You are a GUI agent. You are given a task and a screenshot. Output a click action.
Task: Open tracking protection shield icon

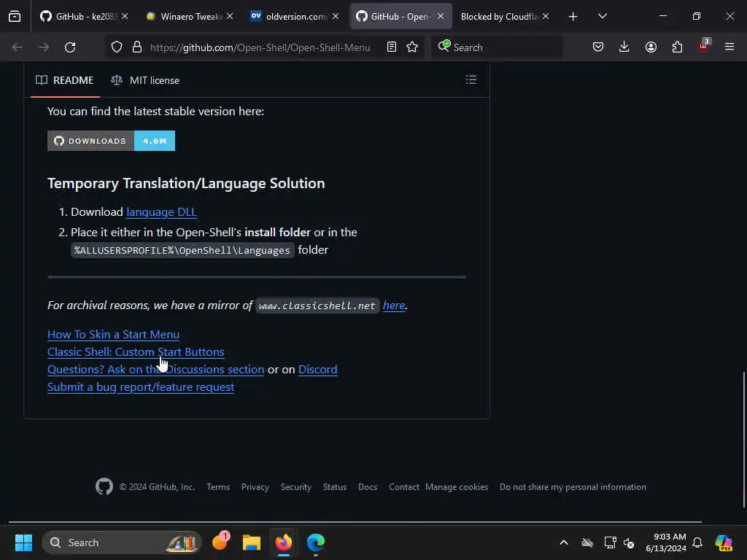pos(117,47)
